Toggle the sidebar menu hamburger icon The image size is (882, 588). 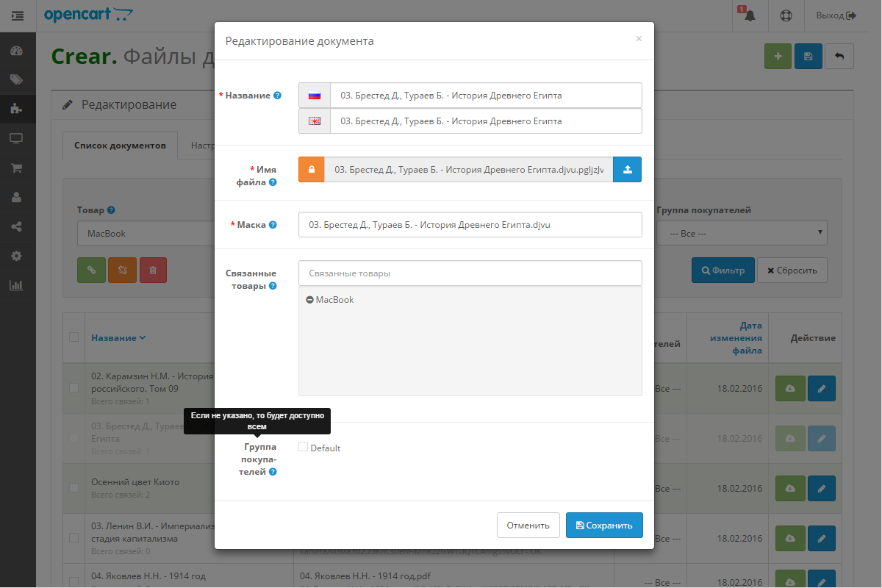[x=18, y=15]
